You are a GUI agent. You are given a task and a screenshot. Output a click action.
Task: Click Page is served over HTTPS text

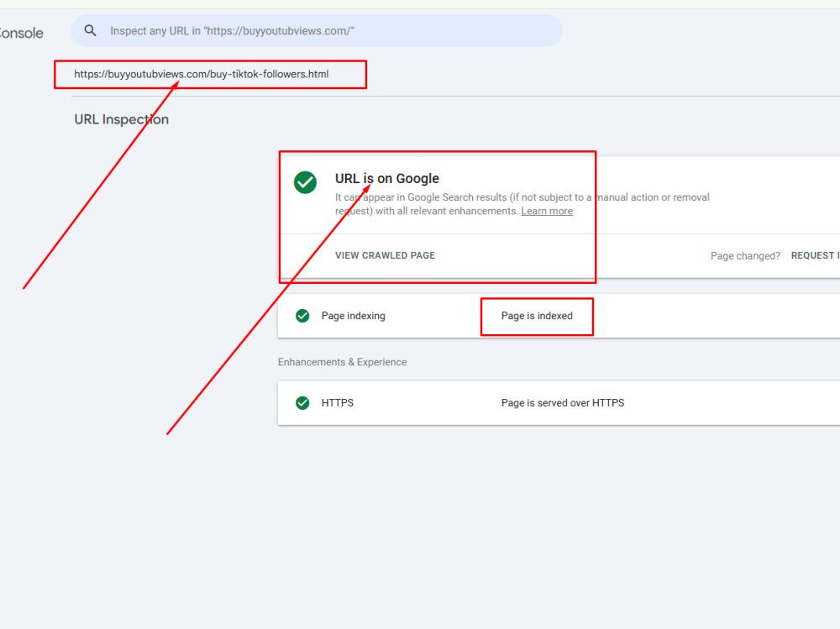point(563,403)
